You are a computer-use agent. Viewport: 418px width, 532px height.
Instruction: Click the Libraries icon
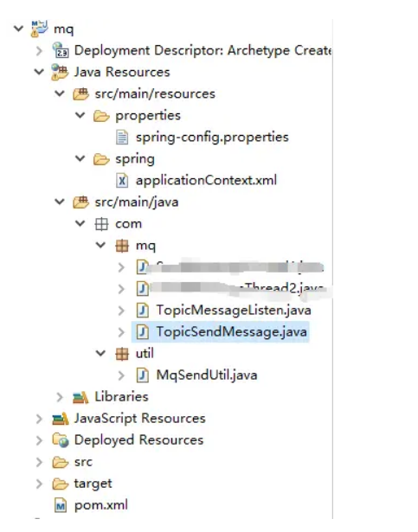80,397
